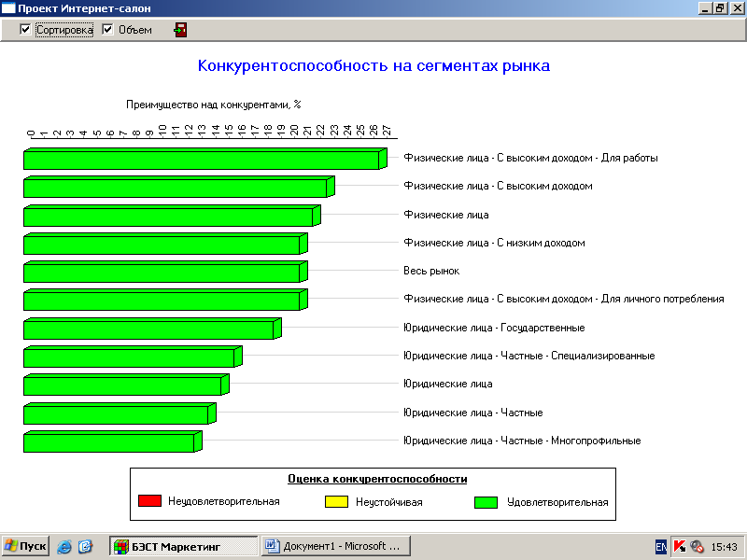
Task: Click the label Юридические лица - Государственные
Action: pyautogui.click(x=494, y=328)
